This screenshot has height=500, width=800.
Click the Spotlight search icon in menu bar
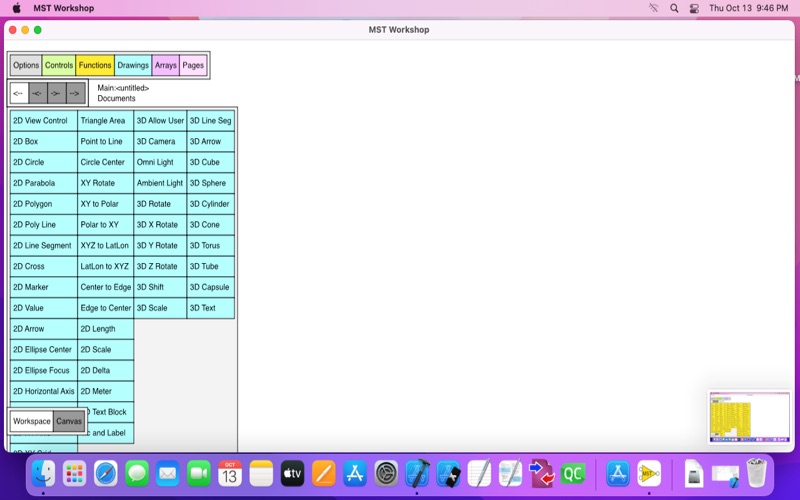tap(674, 8)
